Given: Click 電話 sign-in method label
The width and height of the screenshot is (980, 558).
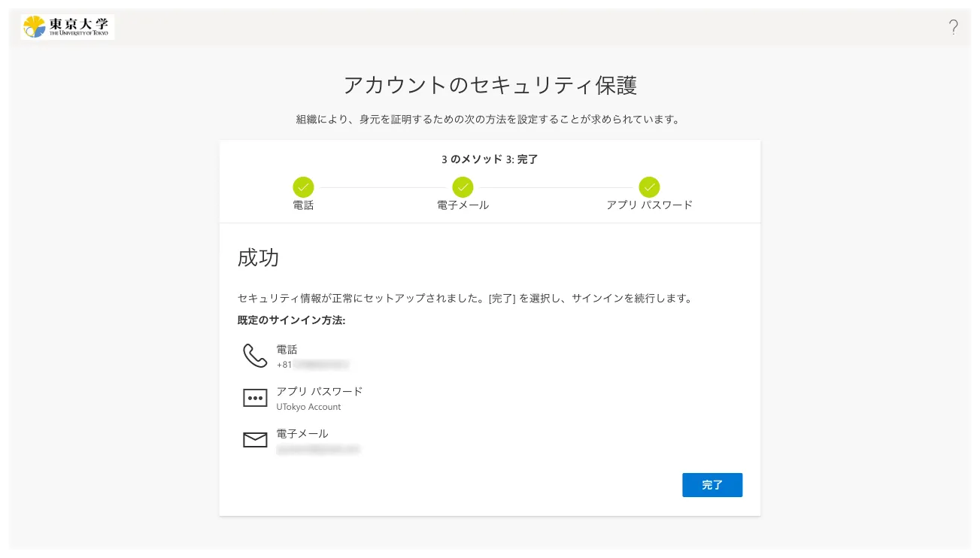Looking at the screenshot, I should pyautogui.click(x=287, y=350).
